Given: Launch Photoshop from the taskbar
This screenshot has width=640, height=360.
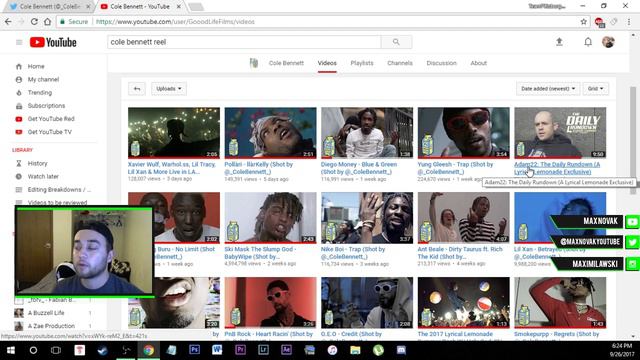Looking at the screenshot, I should [194, 350].
